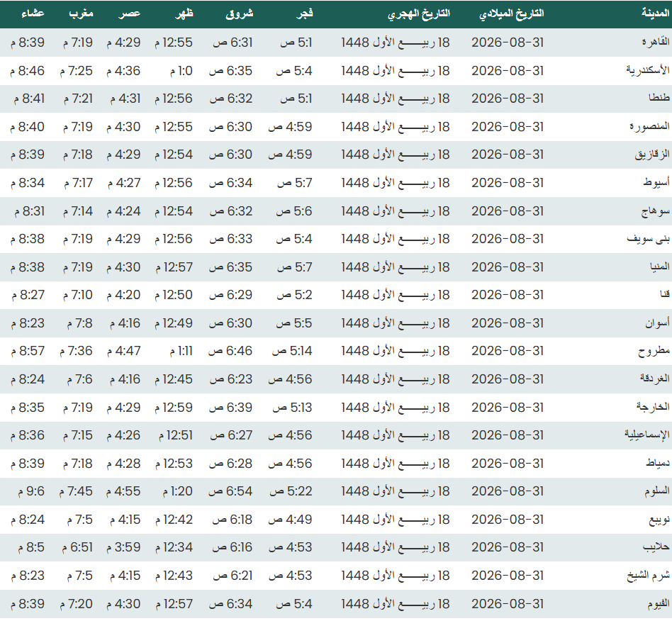Screen dimensions: 672x621
Task: Click the التاريخ الهجري column header
Action: click(419, 14)
